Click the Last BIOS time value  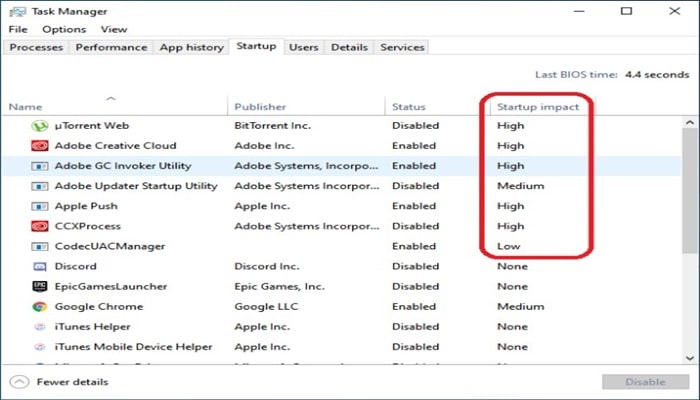point(657,75)
